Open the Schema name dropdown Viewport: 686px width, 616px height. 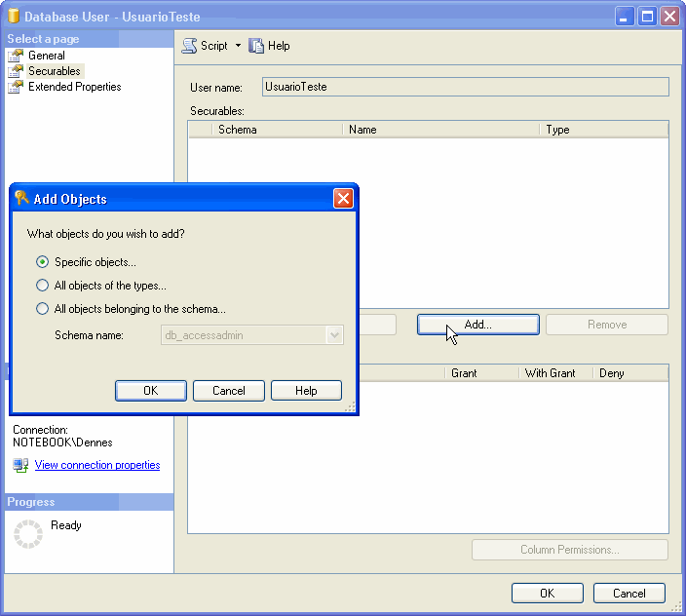coord(334,335)
